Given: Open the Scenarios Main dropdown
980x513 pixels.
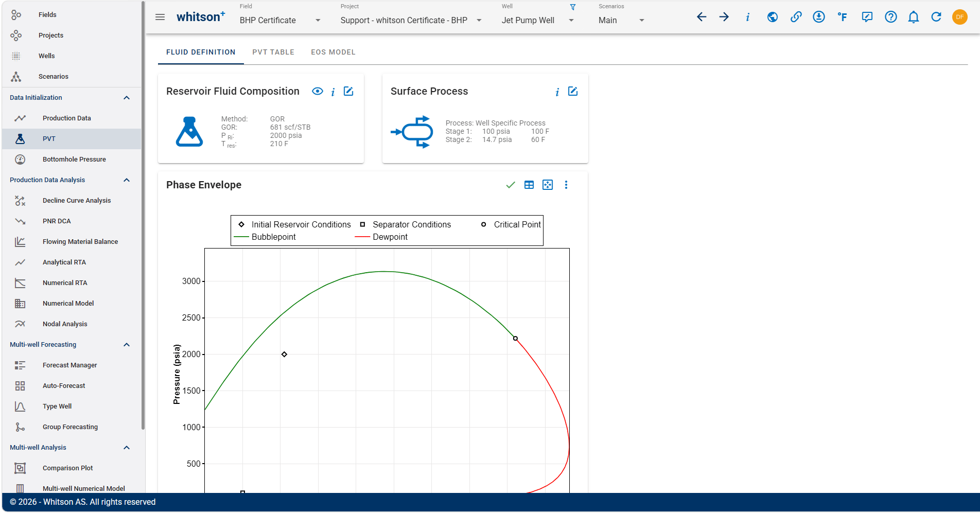Looking at the screenshot, I should [x=622, y=20].
